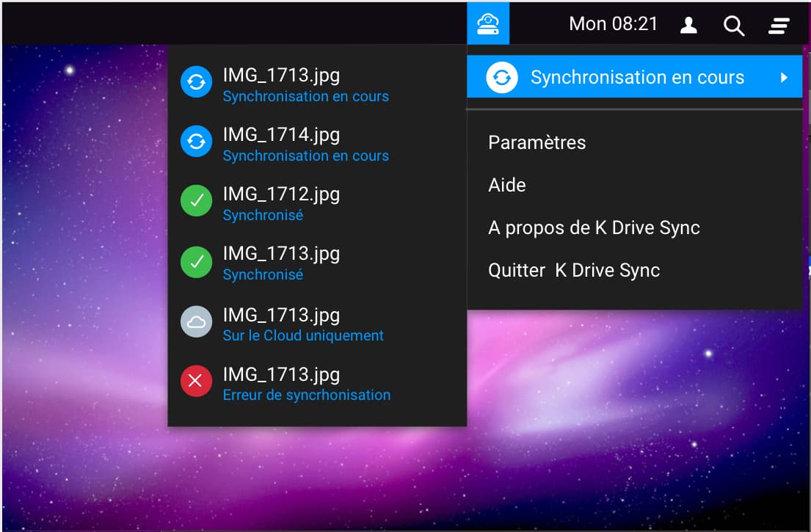
Task: Click the Mon 08:21 clock
Action: (x=613, y=24)
